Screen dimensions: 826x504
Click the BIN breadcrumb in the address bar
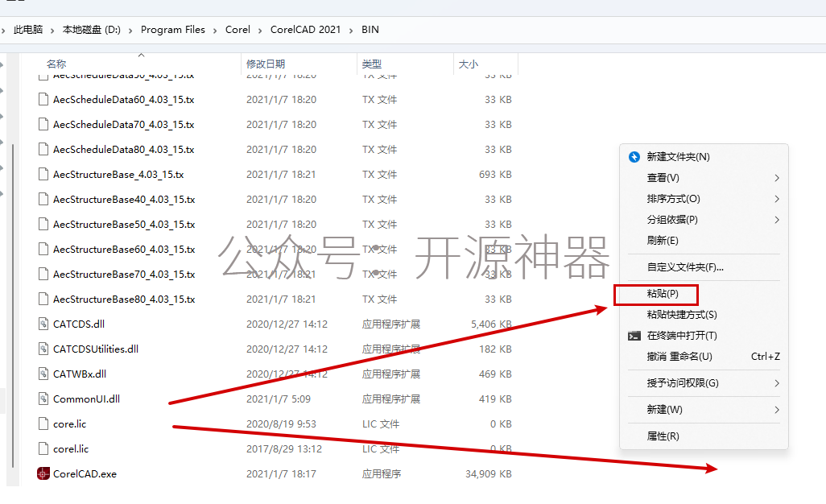pos(370,30)
